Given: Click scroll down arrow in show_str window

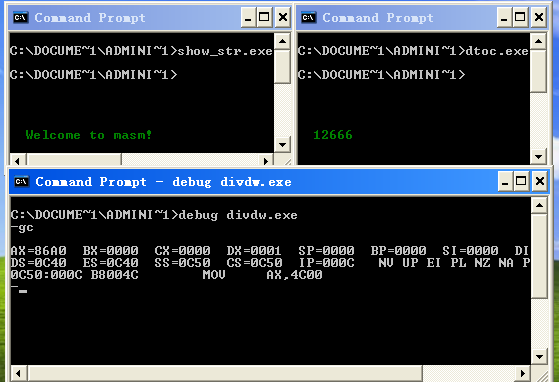Looking at the screenshot, I should 282,144.
